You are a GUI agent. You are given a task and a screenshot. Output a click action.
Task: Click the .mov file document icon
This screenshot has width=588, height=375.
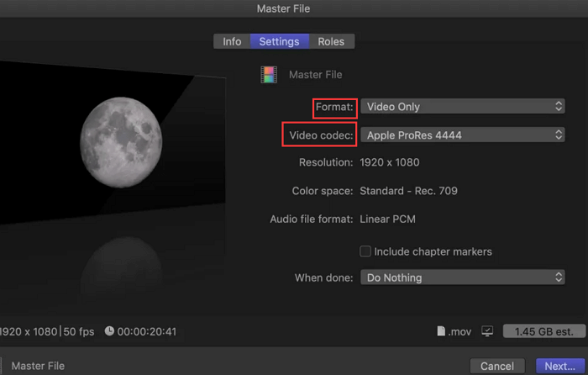(441, 331)
